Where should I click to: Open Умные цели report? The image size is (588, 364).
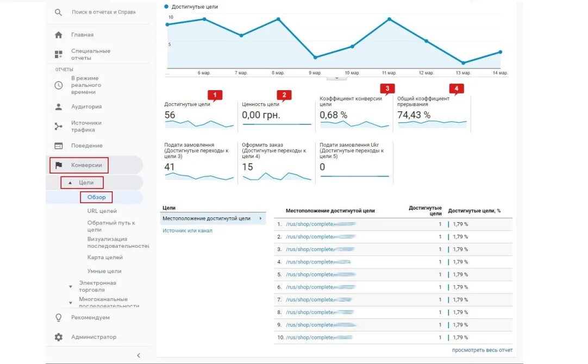(x=104, y=271)
